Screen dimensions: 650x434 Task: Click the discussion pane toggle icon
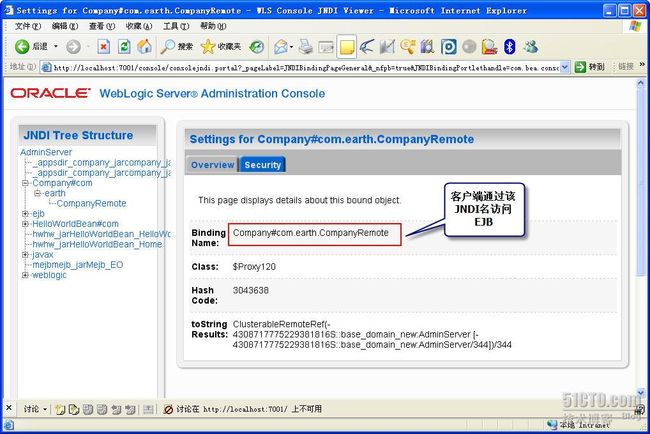[x=148, y=410]
